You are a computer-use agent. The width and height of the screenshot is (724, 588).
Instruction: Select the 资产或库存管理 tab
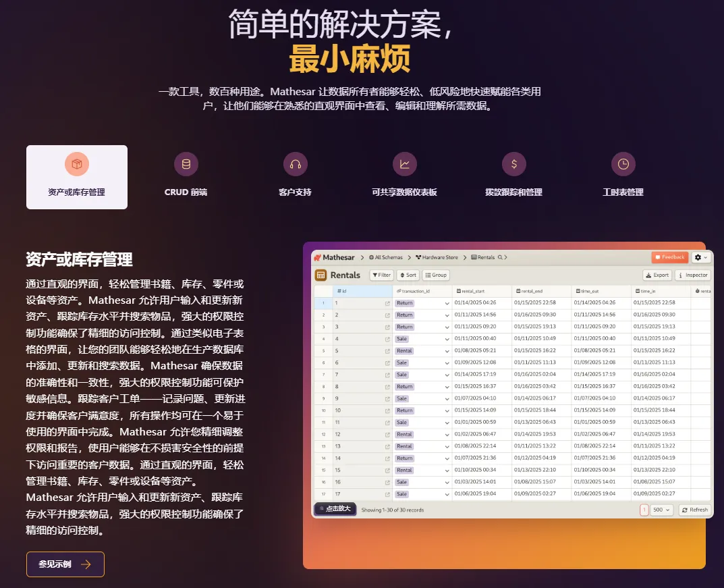[x=77, y=177]
